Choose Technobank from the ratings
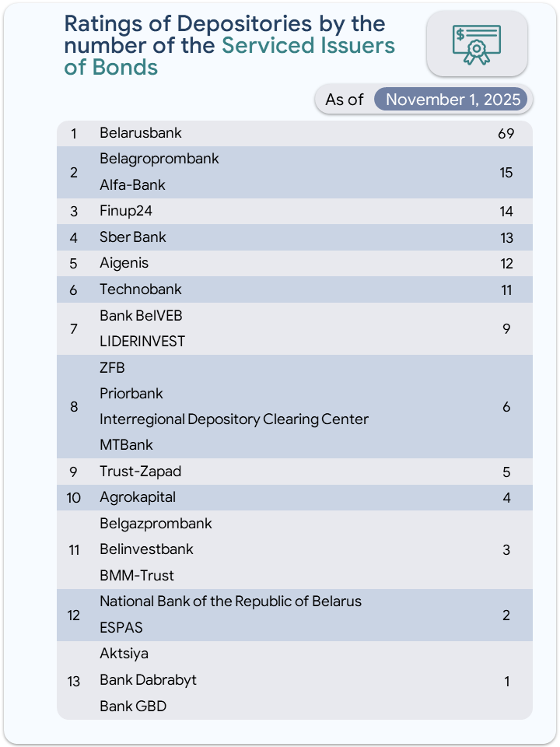Screen dimensions: 560x747 [141, 289]
